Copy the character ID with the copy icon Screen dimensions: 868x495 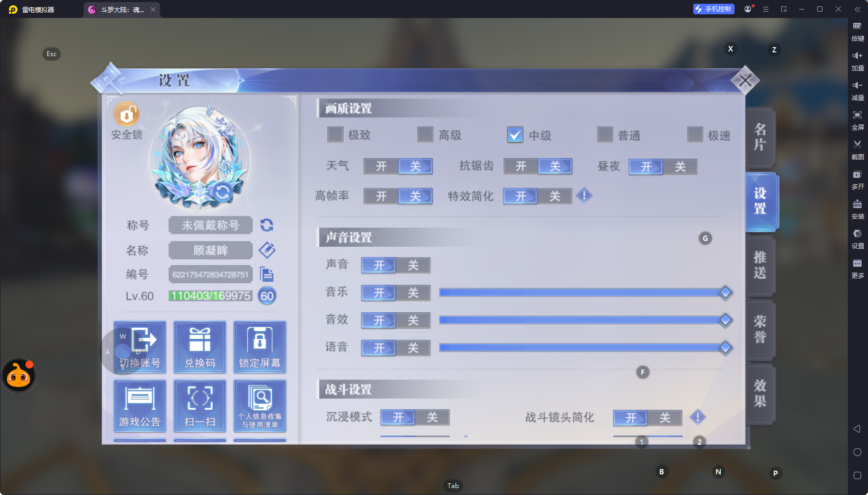pos(267,274)
